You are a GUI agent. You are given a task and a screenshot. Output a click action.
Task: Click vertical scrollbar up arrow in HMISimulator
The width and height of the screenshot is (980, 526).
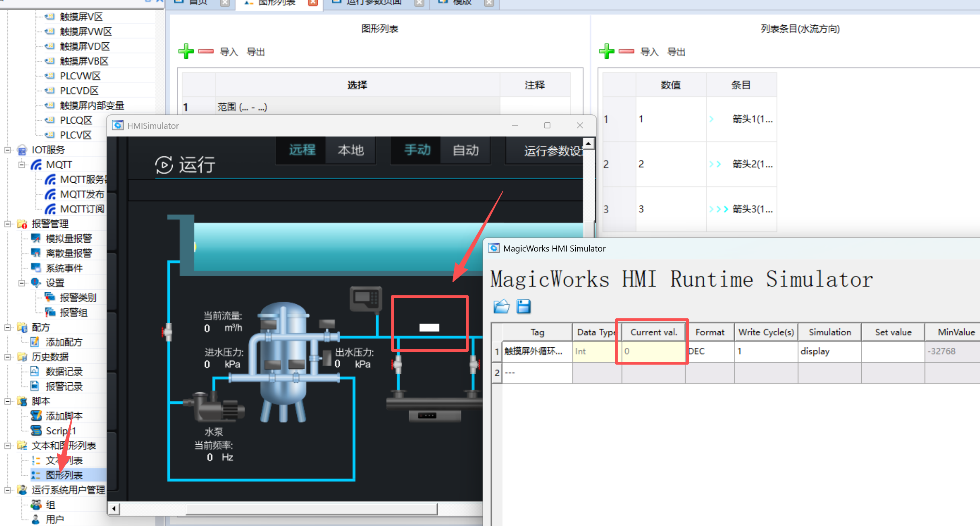(589, 143)
